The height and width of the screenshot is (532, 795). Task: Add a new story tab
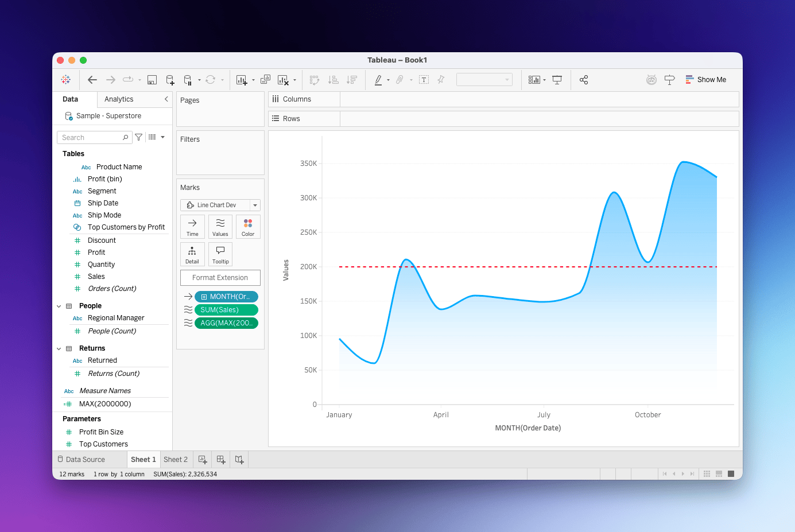tap(239, 460)
